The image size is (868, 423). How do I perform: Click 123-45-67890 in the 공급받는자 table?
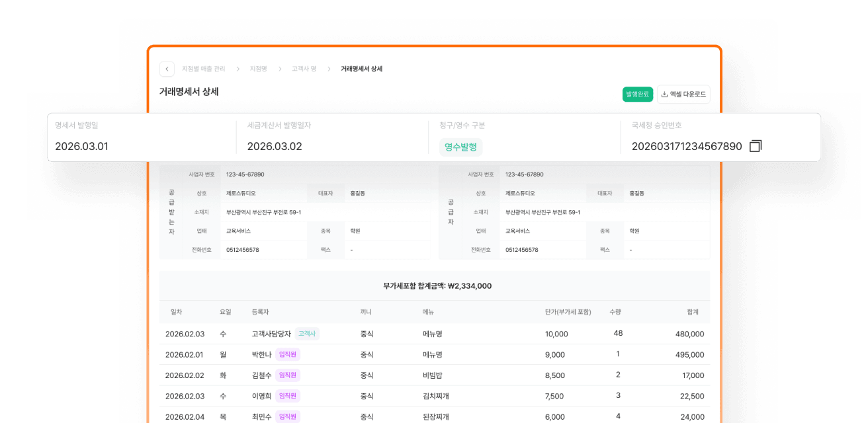tap(245, 174)
